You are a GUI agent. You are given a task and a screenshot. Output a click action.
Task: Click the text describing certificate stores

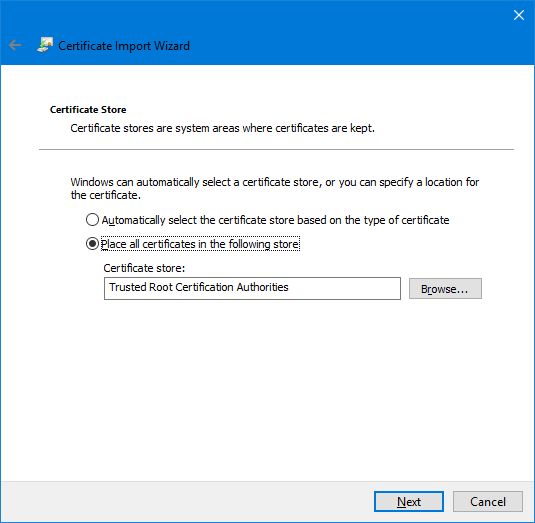pyautogui.click(x=222, y=128)
